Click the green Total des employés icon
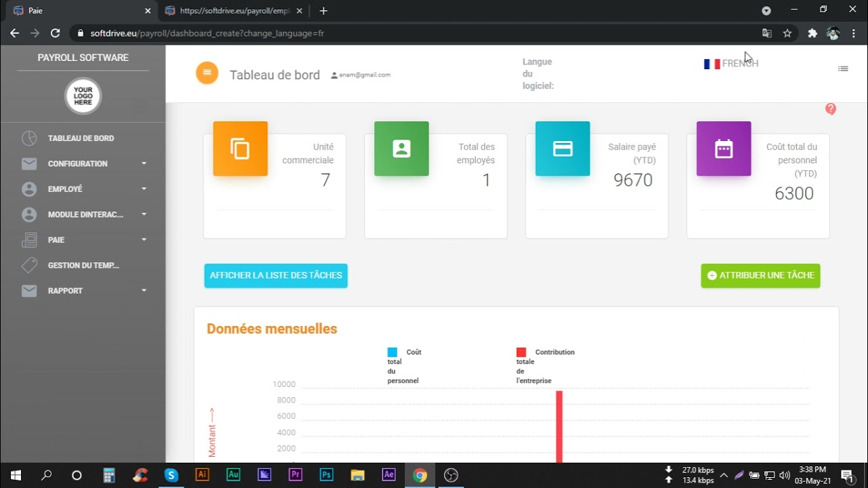The image size is (868, 488). tap(401, 148)
